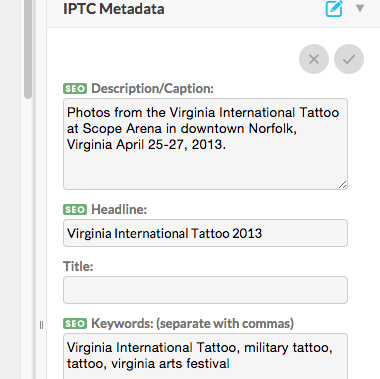The image size is (380, 379).
Task: Click the Headline field with Virginia International Tattoo 2013
Action: click(205, 233)
